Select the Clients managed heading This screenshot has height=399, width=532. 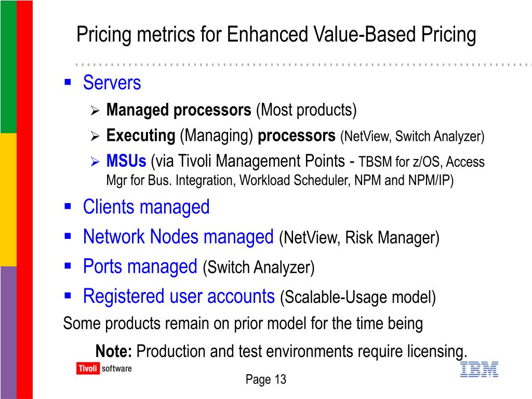tap(146, 207)
